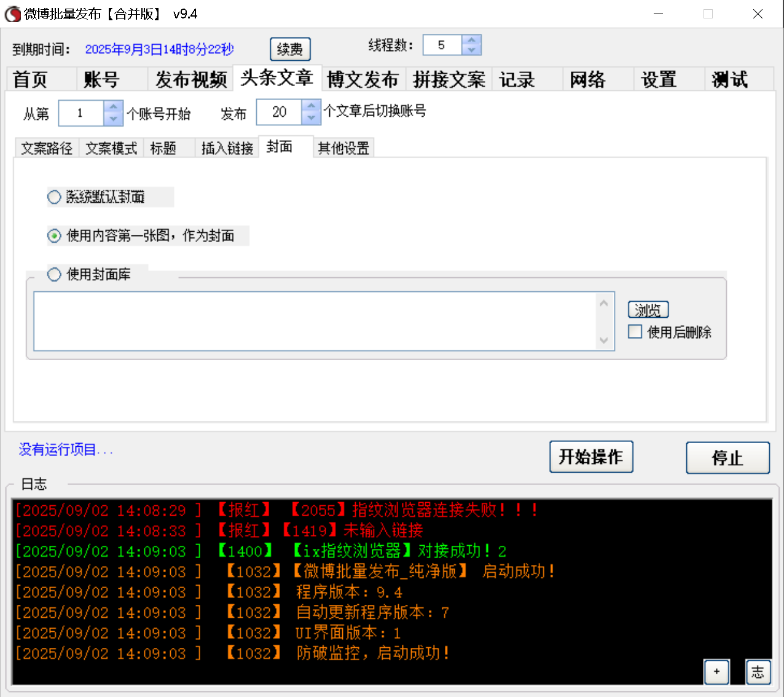Switch to the 博文发布 tab

point(363,79)
